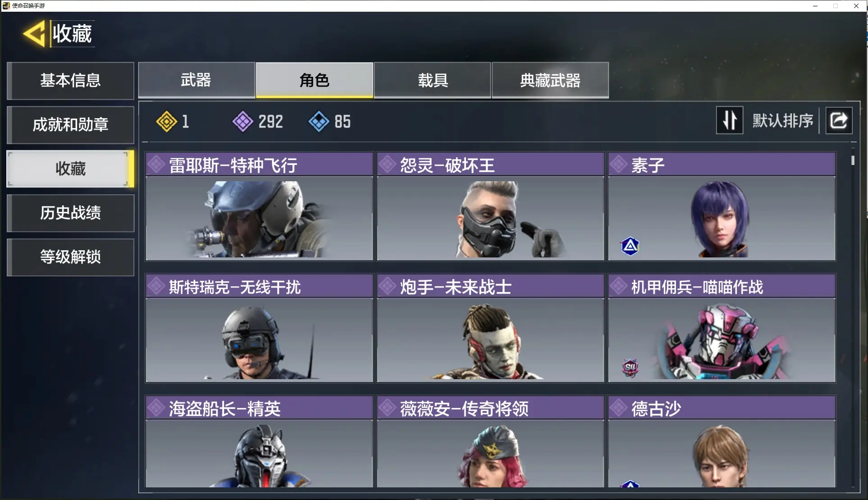Click the purple epic rarity diamond icon
Screen dimensions: 868x500
[242, 122]
